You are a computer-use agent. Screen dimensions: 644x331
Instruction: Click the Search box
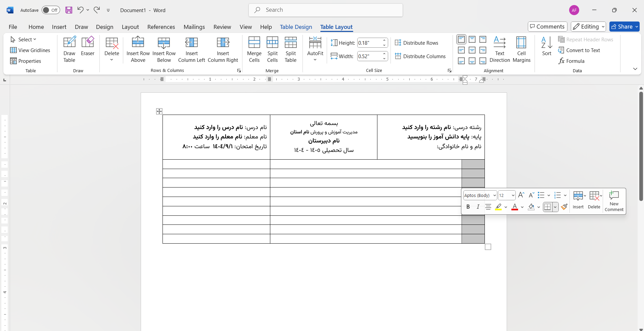click(326, 10)
